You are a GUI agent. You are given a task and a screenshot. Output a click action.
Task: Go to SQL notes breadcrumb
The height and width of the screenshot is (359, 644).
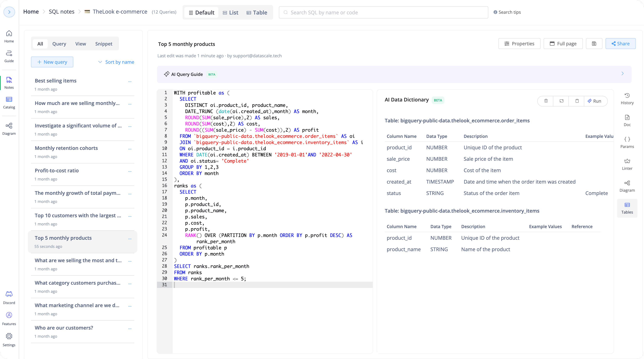(x=61, y=11)
